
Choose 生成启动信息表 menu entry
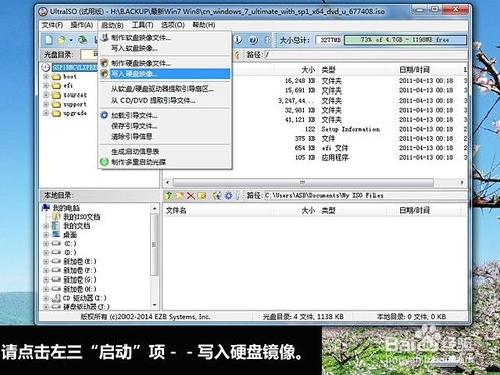tap(165, 152)
